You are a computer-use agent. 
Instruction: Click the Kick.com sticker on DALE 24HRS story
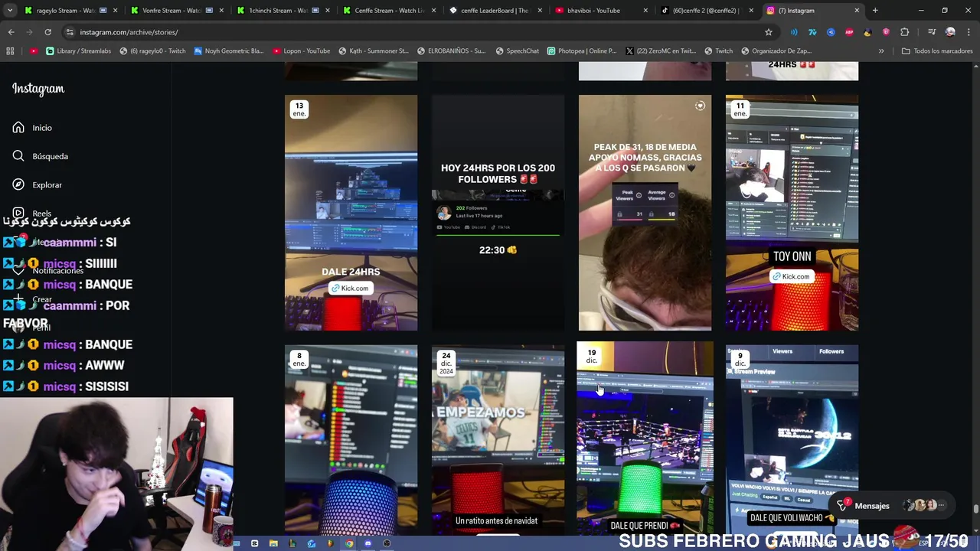351,289
